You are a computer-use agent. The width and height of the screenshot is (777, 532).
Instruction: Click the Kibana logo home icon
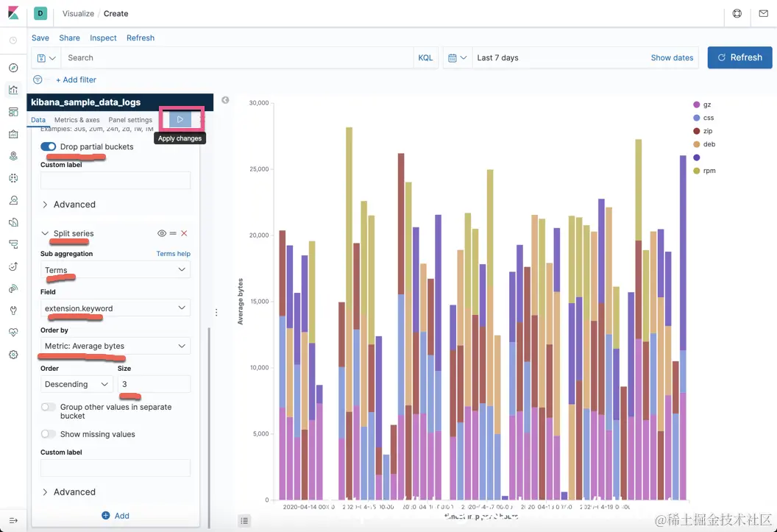tap(13, 13)
